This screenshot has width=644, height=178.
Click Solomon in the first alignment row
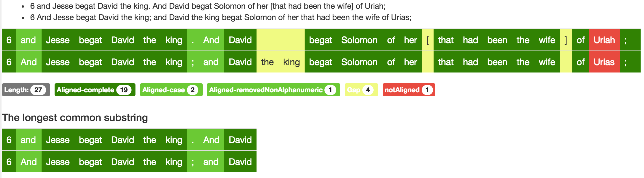(359, 40)
